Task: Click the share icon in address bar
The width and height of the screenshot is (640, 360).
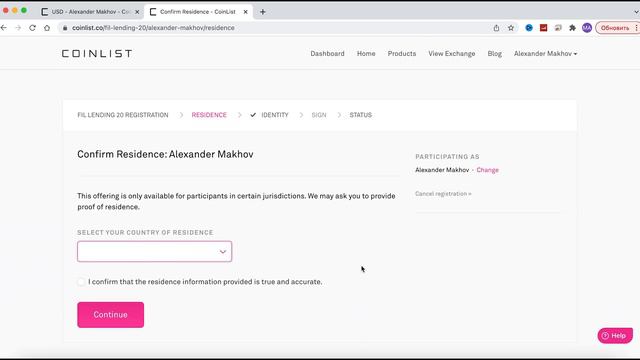Action: click(496, 28)
